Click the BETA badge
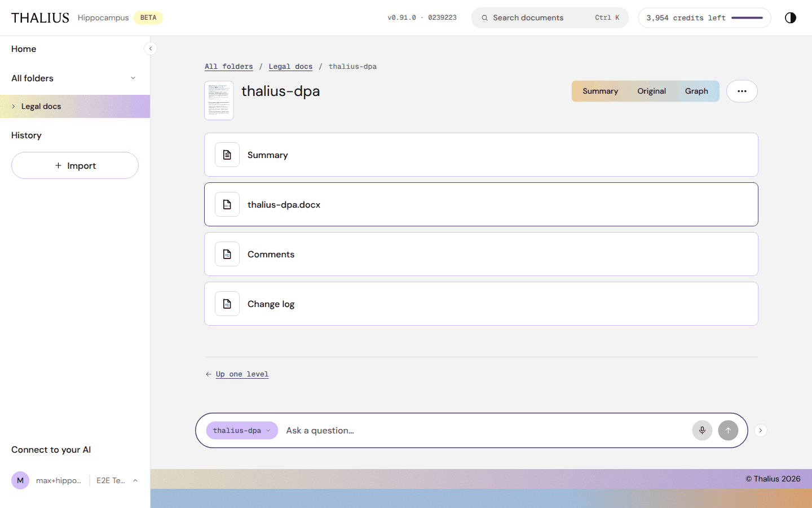This screenshot has height=508, width=812. coord(148,17)
